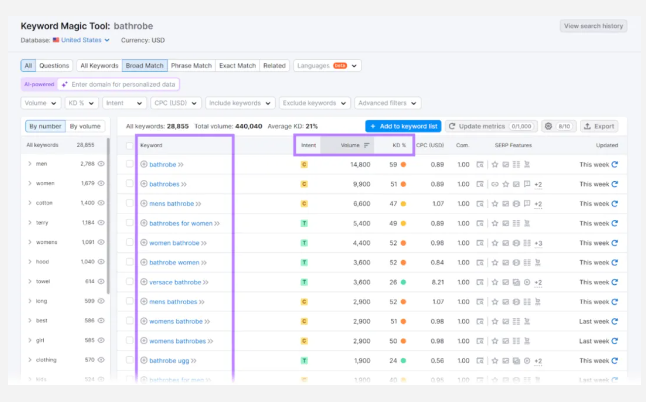Open Exclude keywords dropdown
The height and width of the screenshot is (402, 646).
pos(314,103)
